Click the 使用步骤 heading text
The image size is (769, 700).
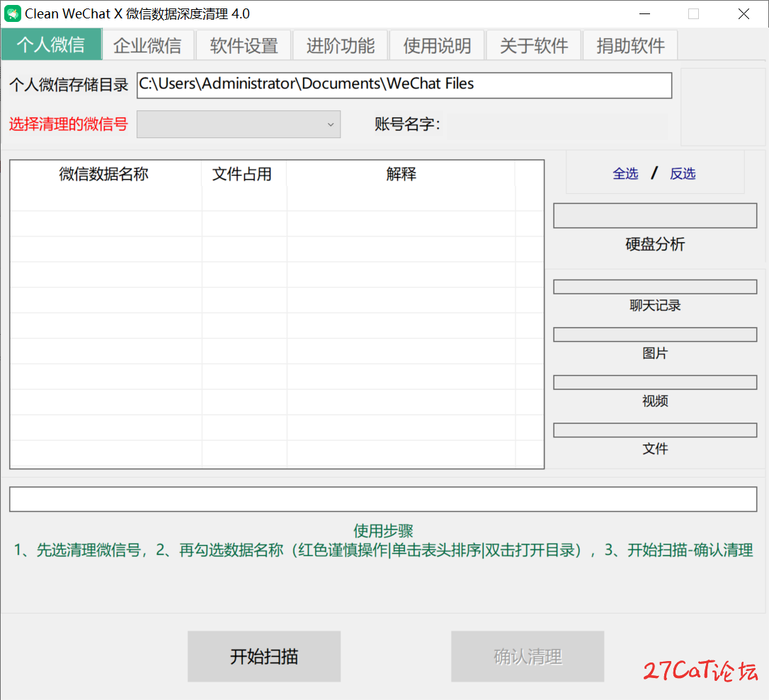(x=383, y=531)
